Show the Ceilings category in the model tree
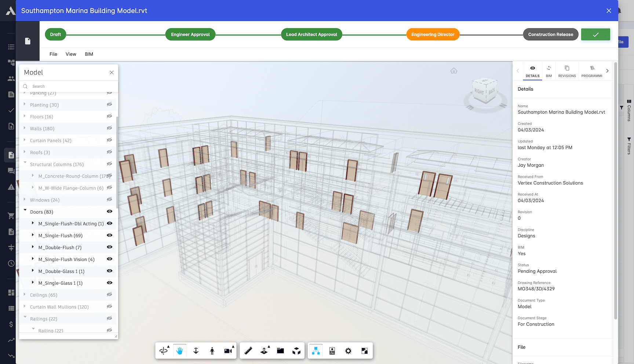The width and height of the screenshot is (634, 364). [x=109, y=295]
